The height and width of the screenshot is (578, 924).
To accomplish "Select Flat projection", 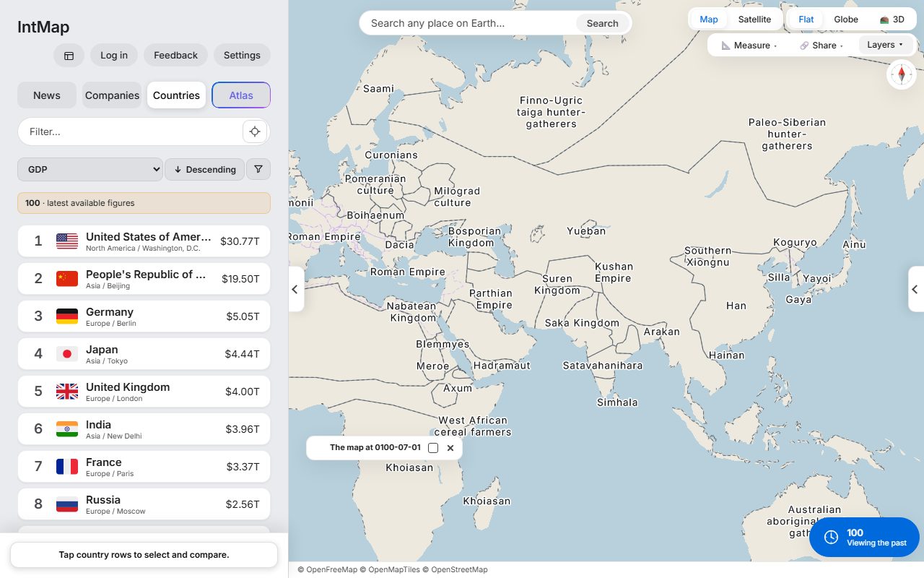I will (806, 20).
